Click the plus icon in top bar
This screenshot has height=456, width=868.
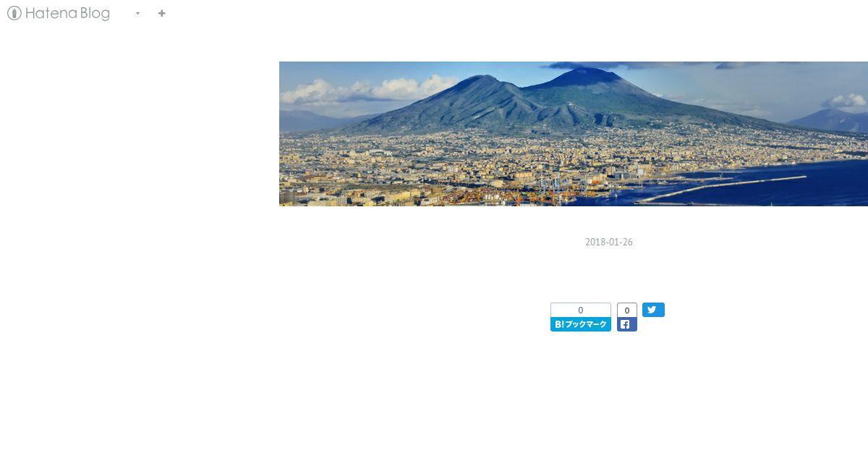point(161,13)
